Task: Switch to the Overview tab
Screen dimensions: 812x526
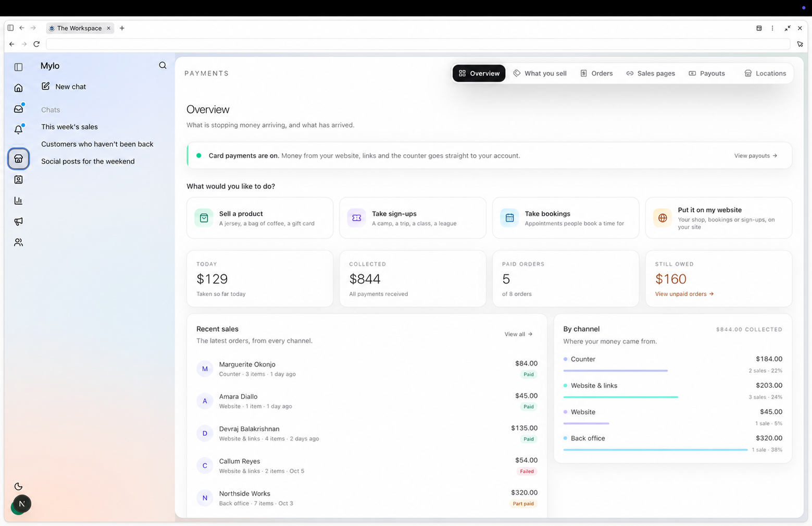Action: pyautogui.click(x=479, y=73)
